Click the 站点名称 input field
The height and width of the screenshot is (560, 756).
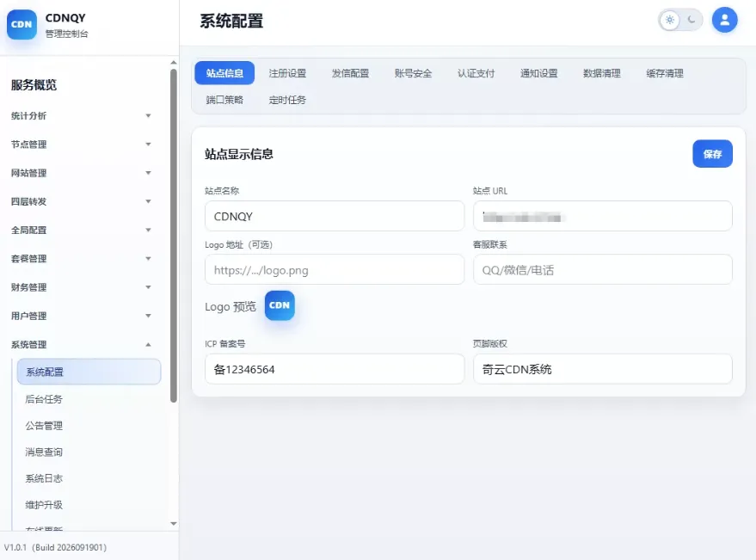[334, 216]
